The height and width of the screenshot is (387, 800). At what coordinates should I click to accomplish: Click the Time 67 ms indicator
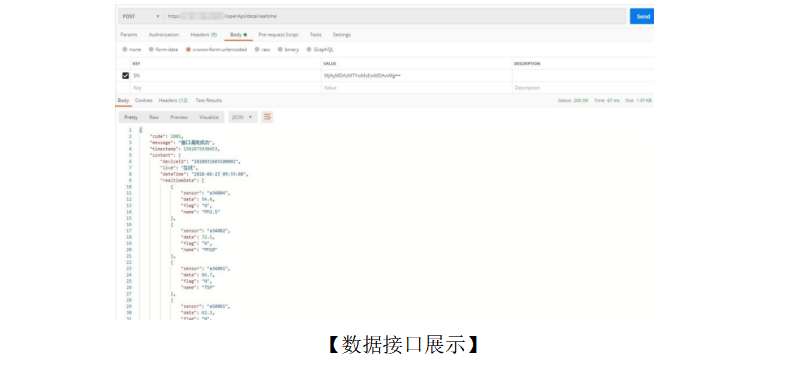tap(607, 100)
